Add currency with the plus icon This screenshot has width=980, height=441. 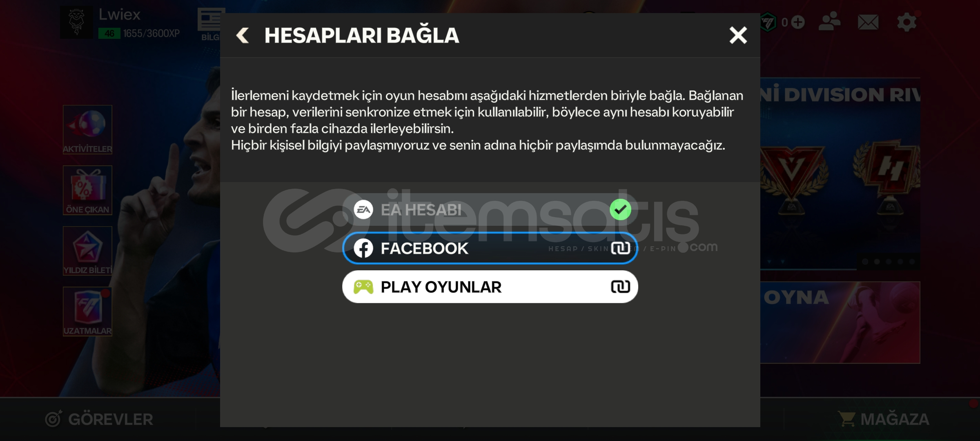798,22
